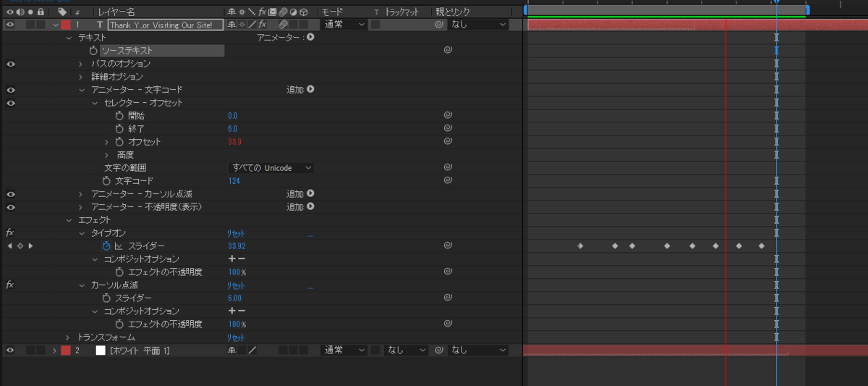Click expression pick whip for ソーステキスト
This screenshot has width=868, height=386.
[448, 51]
